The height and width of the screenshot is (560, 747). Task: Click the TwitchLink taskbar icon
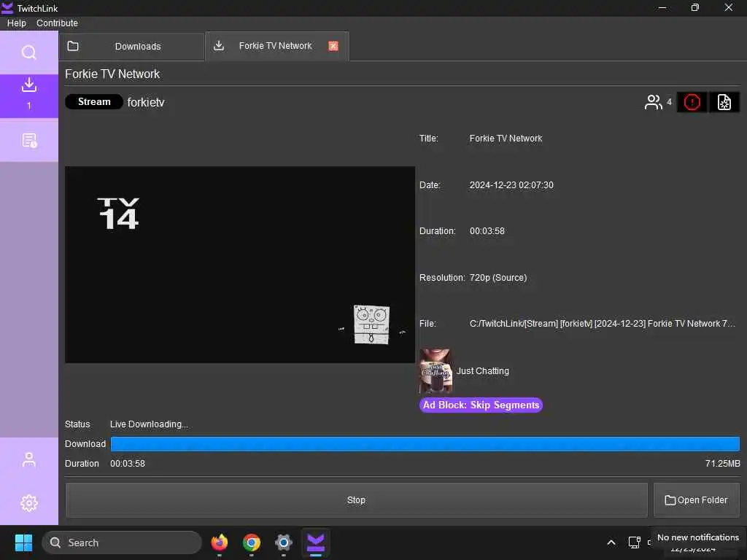(x=316, y=542)
